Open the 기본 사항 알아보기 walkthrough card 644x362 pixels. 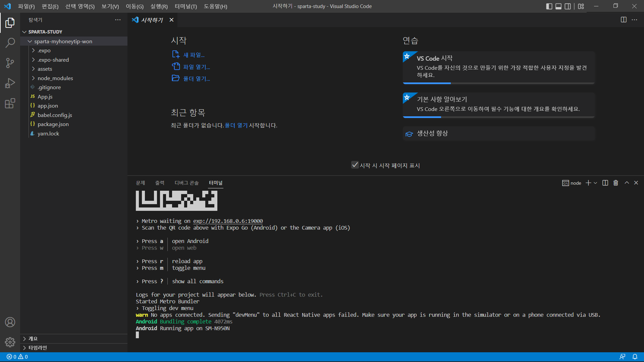pos(499,105)
